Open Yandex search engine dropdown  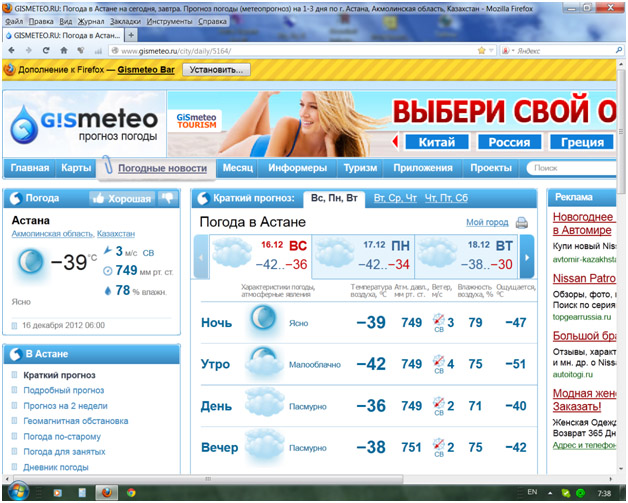coord(508,51)
